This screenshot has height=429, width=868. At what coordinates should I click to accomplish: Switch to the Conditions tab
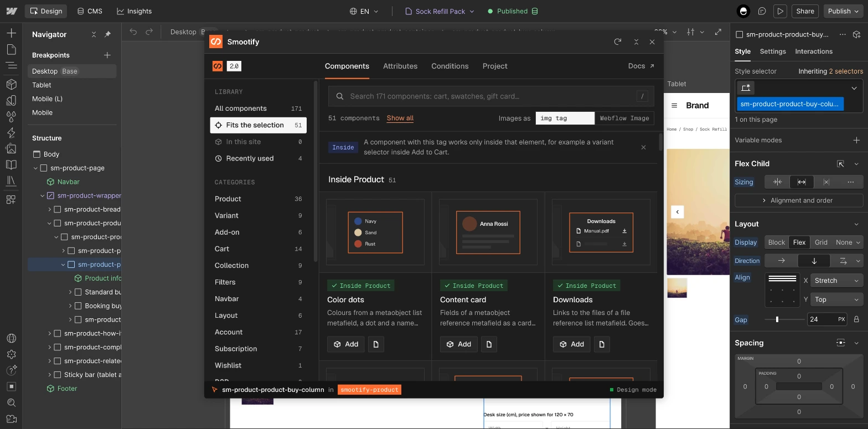pyautogui.click(x=450, y=66)
